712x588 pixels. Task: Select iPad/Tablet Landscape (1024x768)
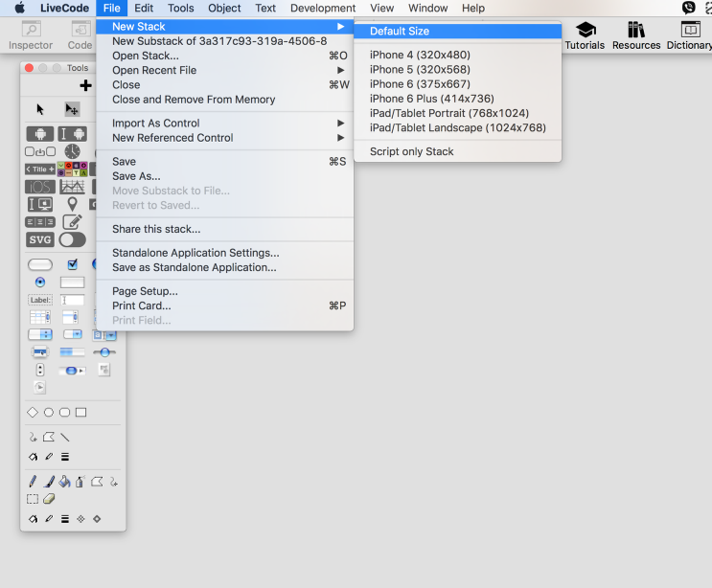[458, 128]
